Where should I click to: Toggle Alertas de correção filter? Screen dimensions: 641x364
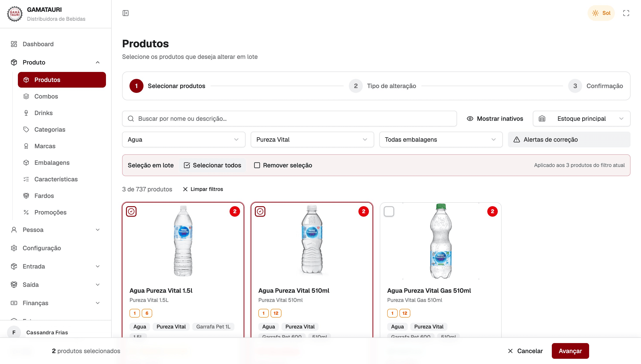click(x=569, y=139)
